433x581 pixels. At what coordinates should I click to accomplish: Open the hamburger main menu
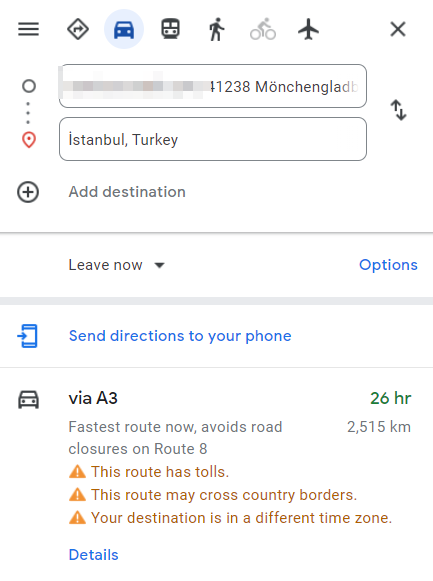29,29
